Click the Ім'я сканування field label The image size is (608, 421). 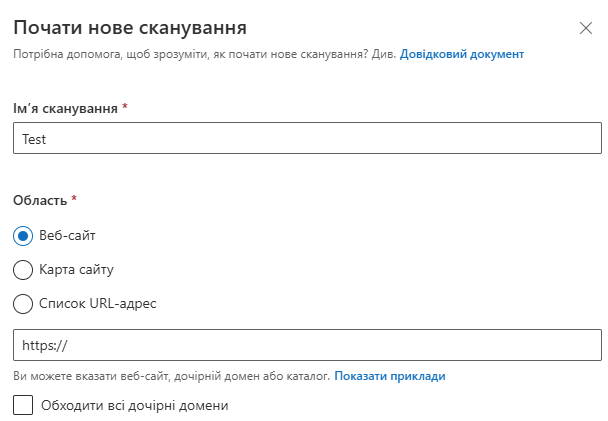pos(65,107)
